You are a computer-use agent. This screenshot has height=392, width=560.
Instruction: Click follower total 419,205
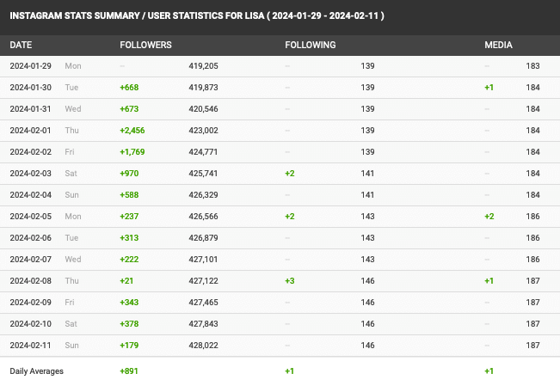tap(203, 66)
